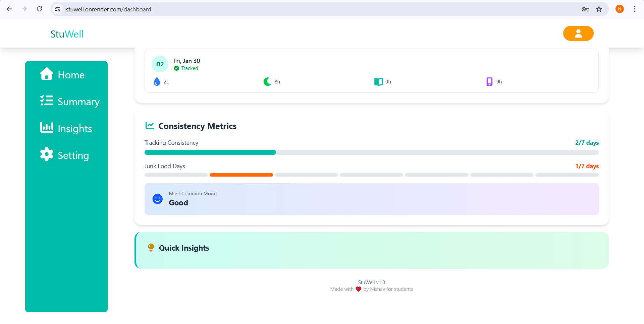
Task: Click the Good mood value
Action: coord(178,203)
